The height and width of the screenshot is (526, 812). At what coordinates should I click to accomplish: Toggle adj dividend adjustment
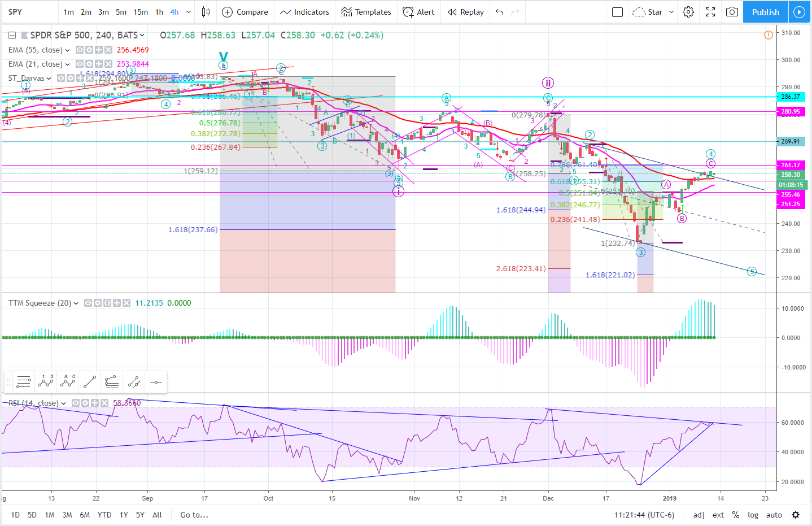(x=699, y=515)
